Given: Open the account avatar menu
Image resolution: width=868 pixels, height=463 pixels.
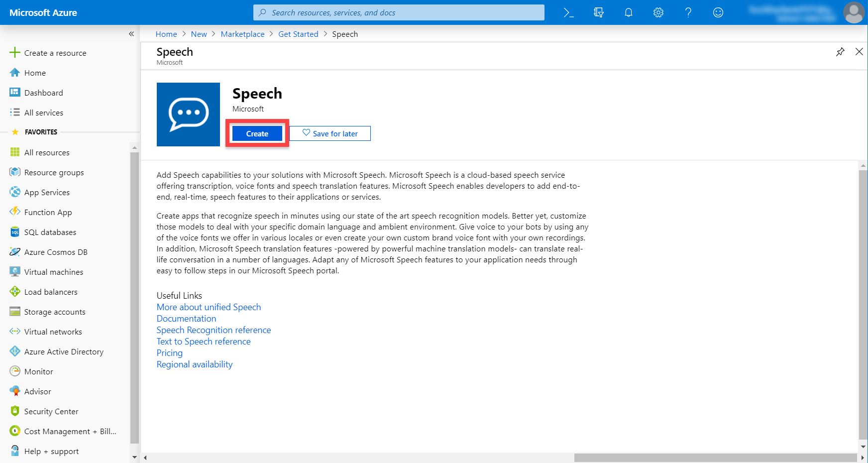Looking at the screenshot, I should tap(854, 12).
